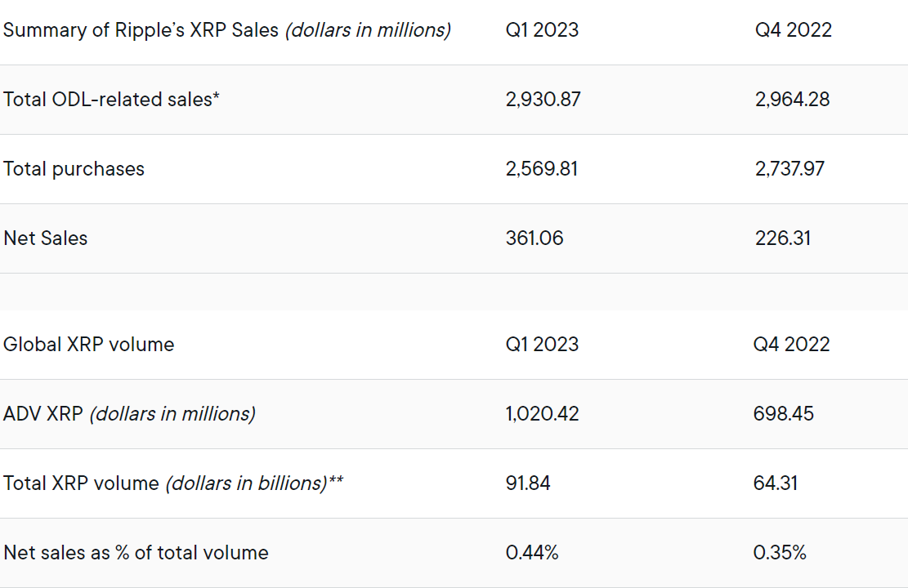The height and width of the screenshot is (588, 908).
Task: Select the 91.84 total volume value
Action: [528, 483]
